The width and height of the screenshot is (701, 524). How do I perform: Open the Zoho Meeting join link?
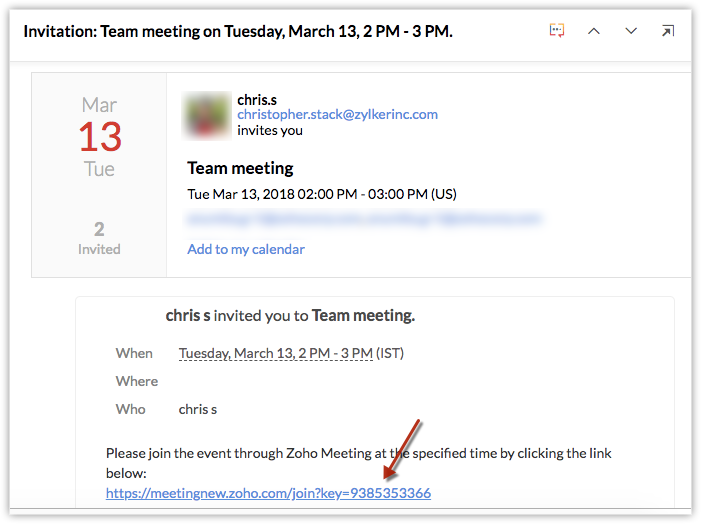click(x=268, y=493)
